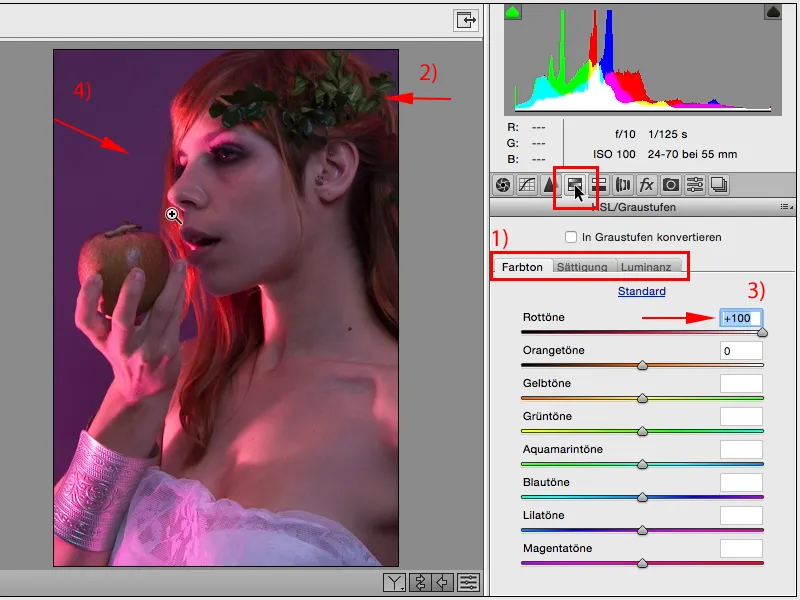
Task: Enable In Graustufen konvertieren checkbox
Action: point(571,237)
